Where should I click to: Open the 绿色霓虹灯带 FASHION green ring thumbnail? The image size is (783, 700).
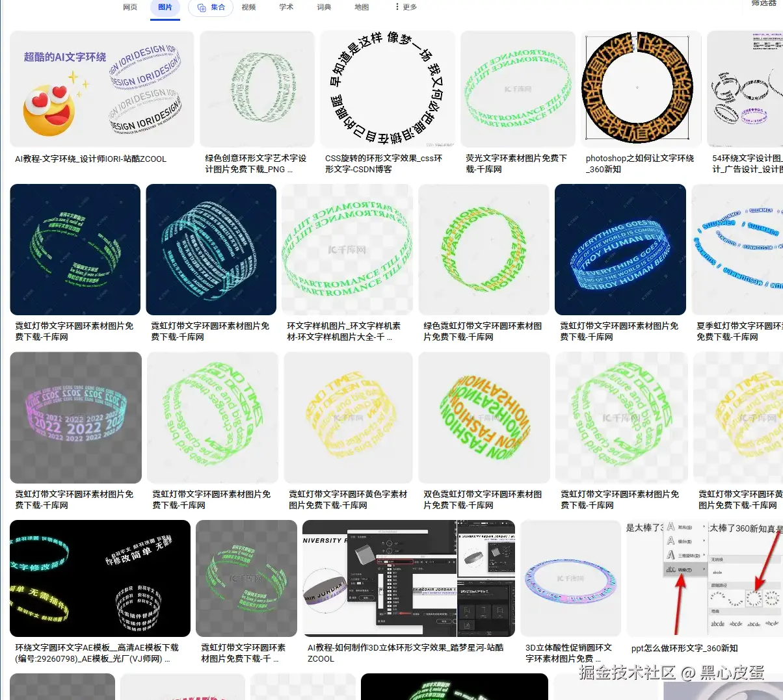pos(484,250)
